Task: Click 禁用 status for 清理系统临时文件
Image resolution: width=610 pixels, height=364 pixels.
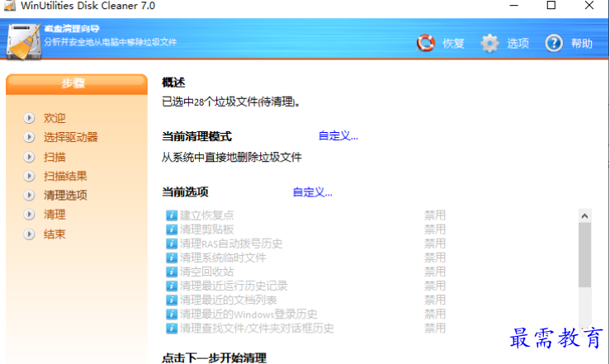Action: [x=434, y=258]
